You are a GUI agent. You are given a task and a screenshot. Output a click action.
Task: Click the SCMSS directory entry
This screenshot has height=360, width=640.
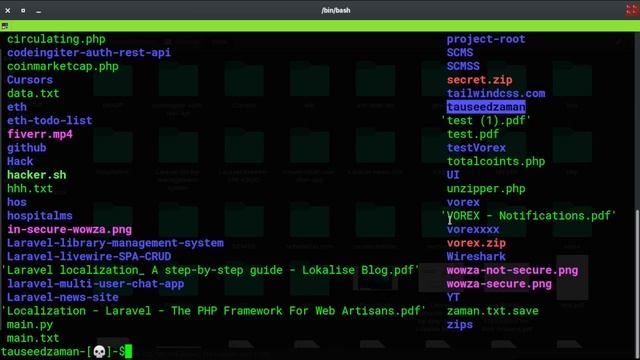[x=463, y=66]
